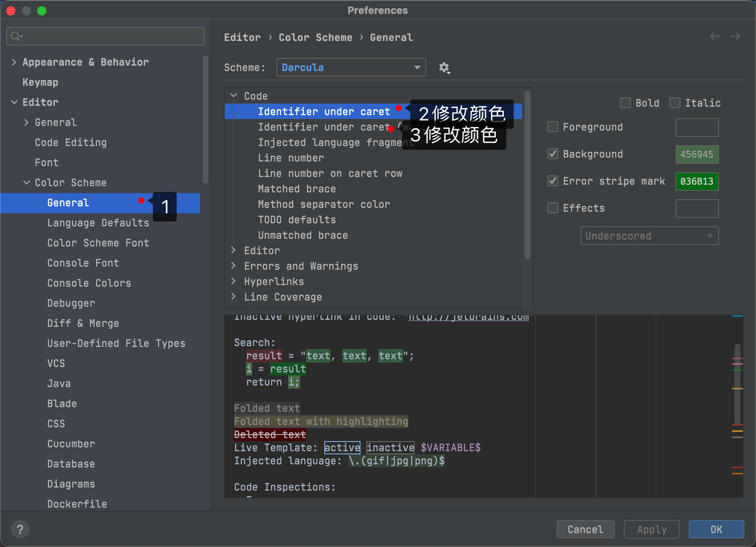756x547 pixels.
Task: Go back with the left arrow
Action: point(715,37)
